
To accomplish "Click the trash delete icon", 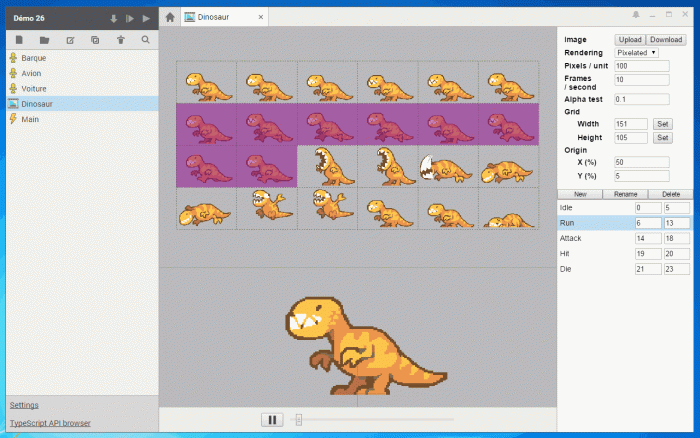I will (x=121, y=40).
